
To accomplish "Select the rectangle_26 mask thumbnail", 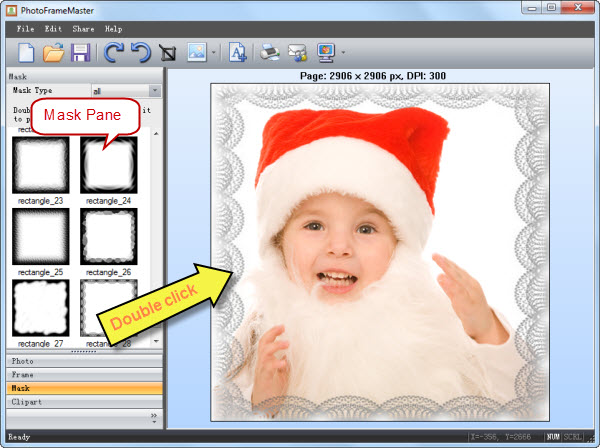I will tap(108, 236).
